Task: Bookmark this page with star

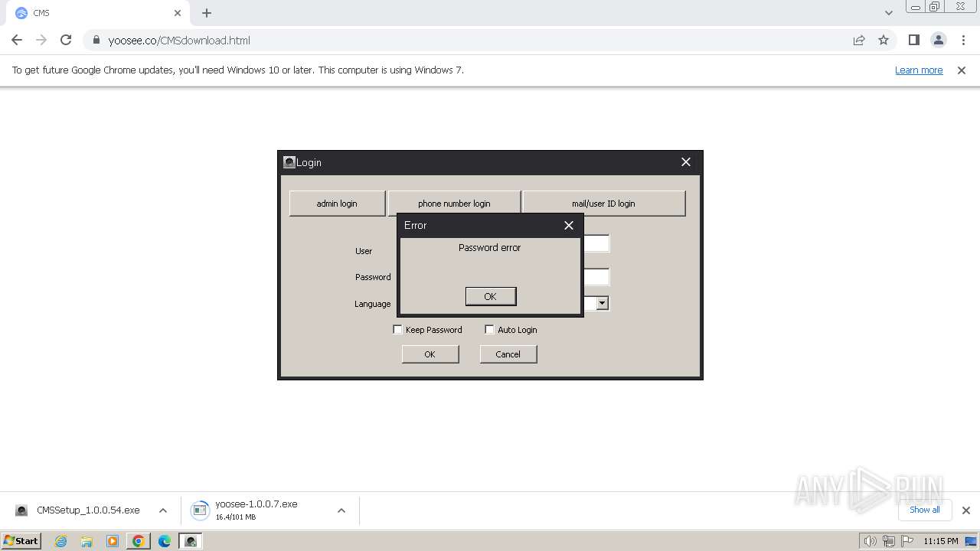Action: click(x=884, y=41)
